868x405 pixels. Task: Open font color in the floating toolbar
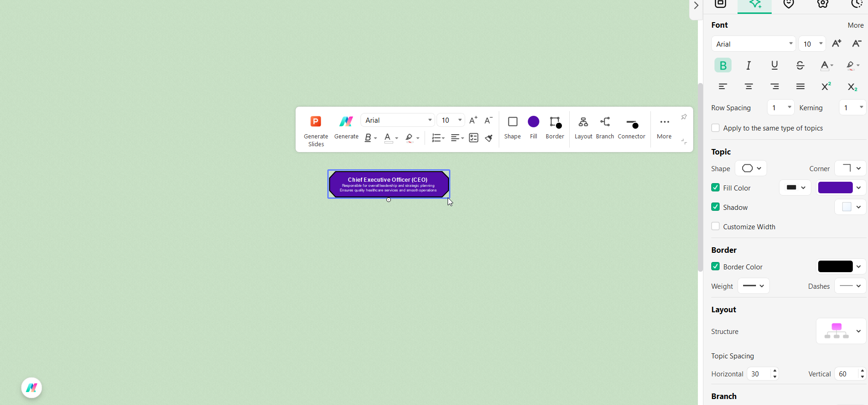pos(389,138)
